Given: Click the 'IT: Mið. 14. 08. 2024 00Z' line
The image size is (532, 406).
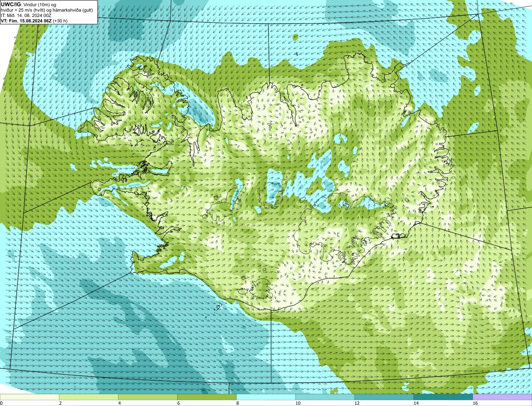Looking at the screenshot, I should (26, 15).
